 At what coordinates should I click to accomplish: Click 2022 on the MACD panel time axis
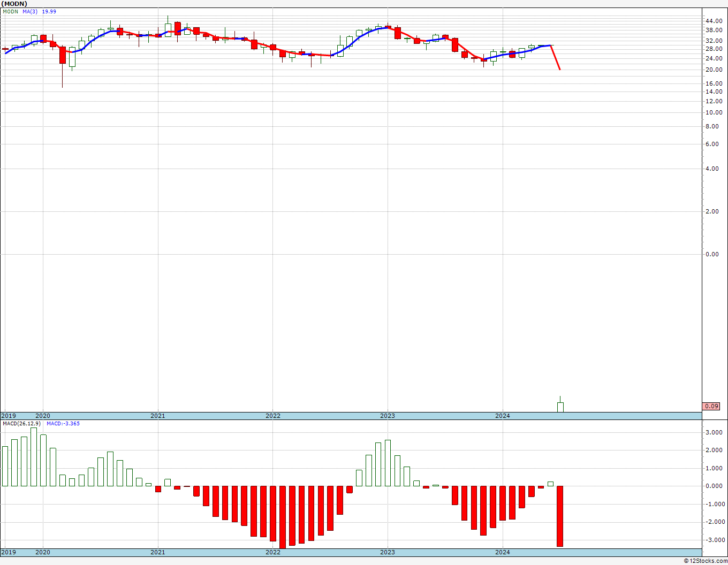pos(273,552)
